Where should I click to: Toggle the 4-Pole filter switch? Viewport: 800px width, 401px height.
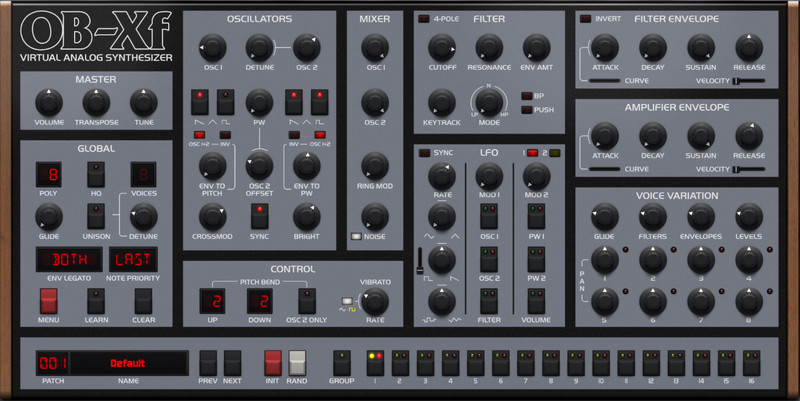(x=423, y=19)
